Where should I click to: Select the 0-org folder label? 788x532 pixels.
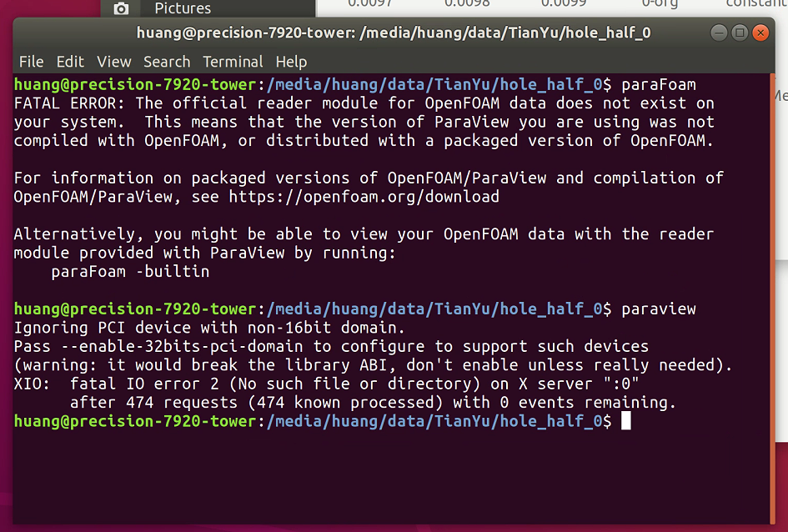click(x=661, y=3)
